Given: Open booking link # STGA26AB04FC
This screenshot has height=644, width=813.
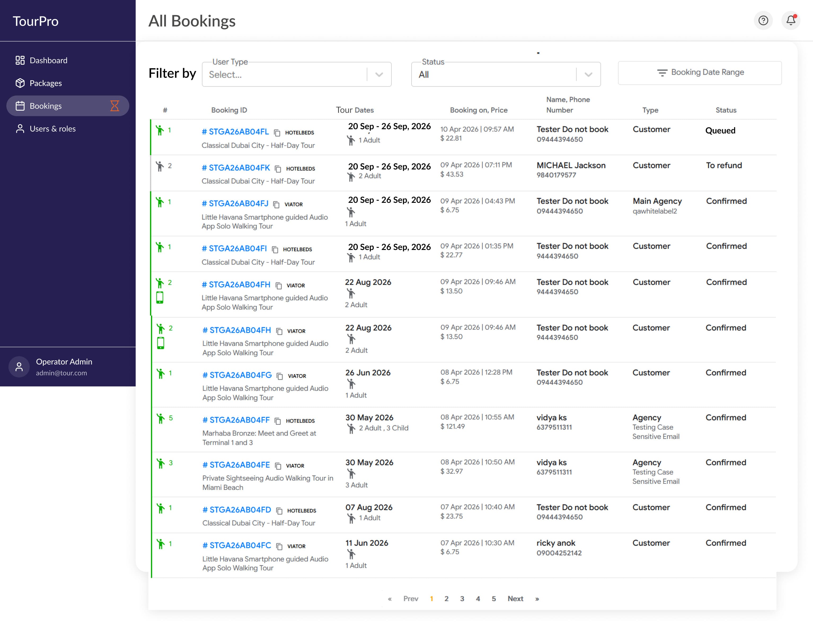Looking at the screenshot, I should 237,545.
